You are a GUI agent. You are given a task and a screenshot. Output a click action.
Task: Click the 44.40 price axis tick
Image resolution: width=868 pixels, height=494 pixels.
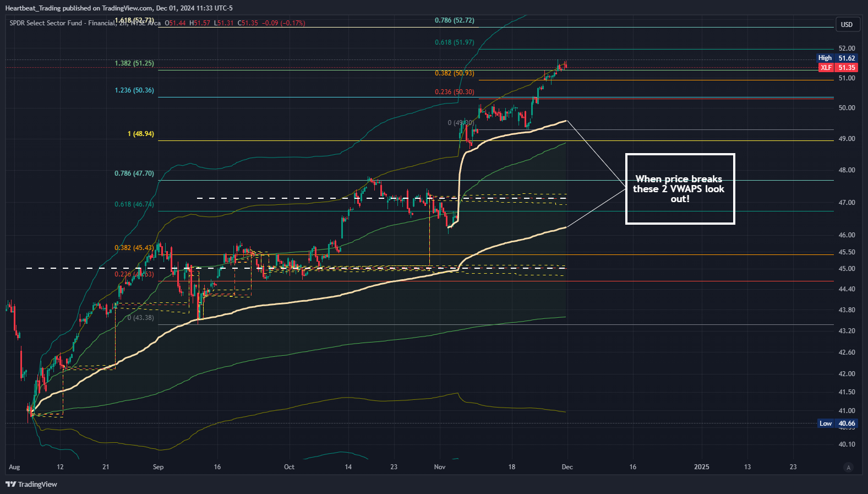[x=847, y=289]
